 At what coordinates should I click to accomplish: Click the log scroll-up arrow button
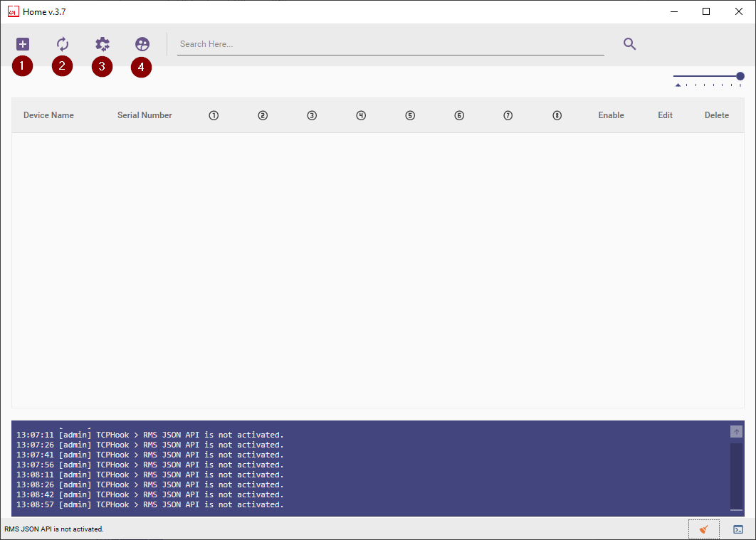click(736, 432)
